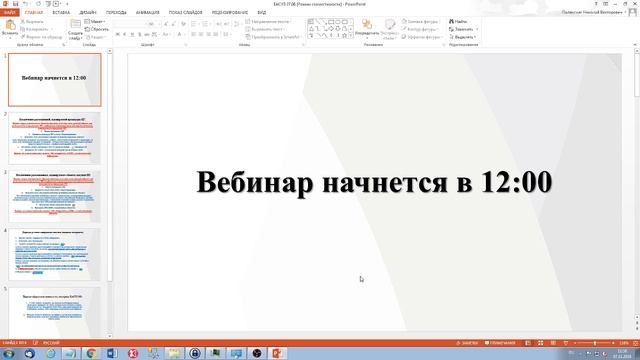
Task: Toggle strikethrough formatting
Action: click(147, 35)
